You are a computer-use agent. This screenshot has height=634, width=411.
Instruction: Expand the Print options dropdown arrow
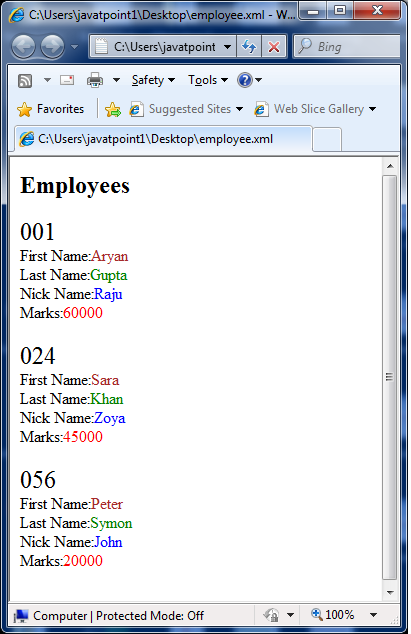116,80
